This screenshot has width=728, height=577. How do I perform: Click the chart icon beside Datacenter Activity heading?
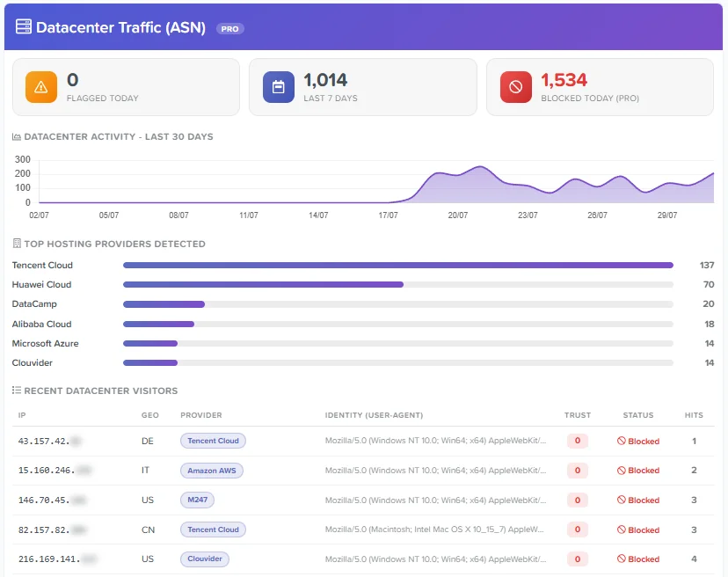(17, 137)
